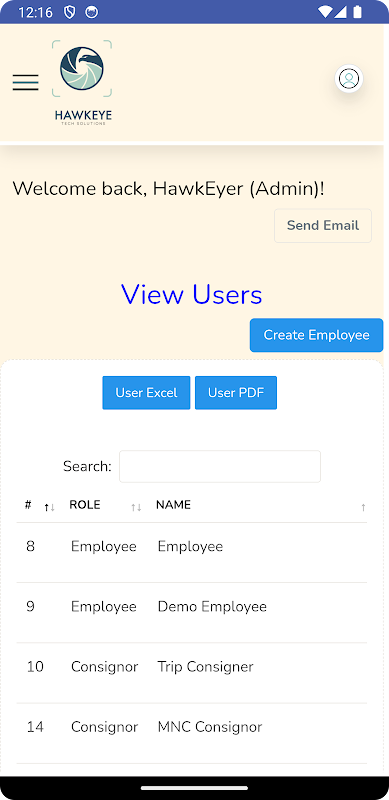Sort table by ROLE column arrows
Image resolution: width=389 pixels, height=800 pixels.
tap(136, 507)
